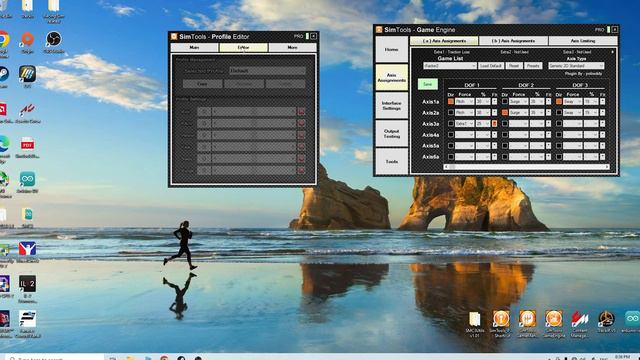
Task: Open the Game List dropdown
Action: pyautogui.click(x=450, y=66)
